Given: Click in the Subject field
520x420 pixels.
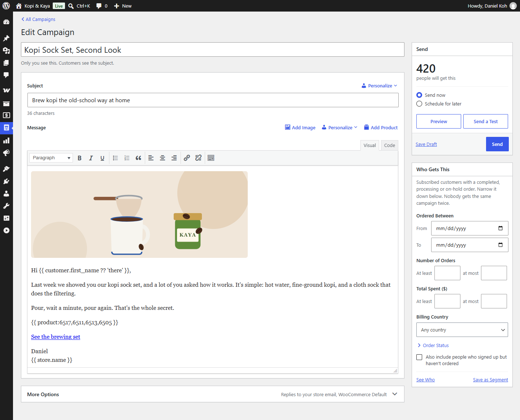Looking at the screenshot, I should tap(213, 100).
